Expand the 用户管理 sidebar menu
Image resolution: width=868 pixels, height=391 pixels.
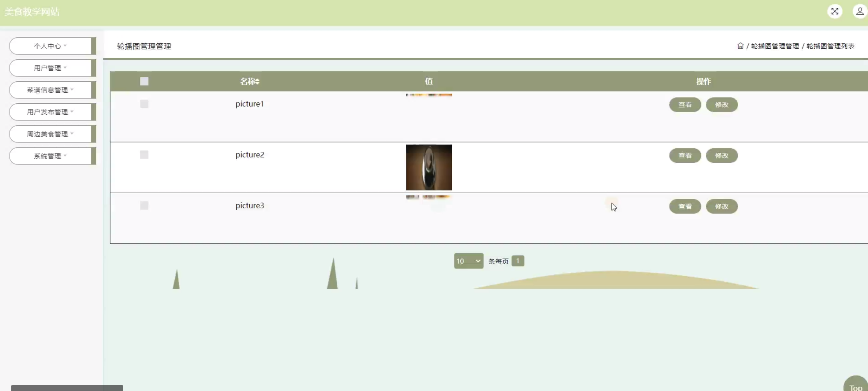50,68
